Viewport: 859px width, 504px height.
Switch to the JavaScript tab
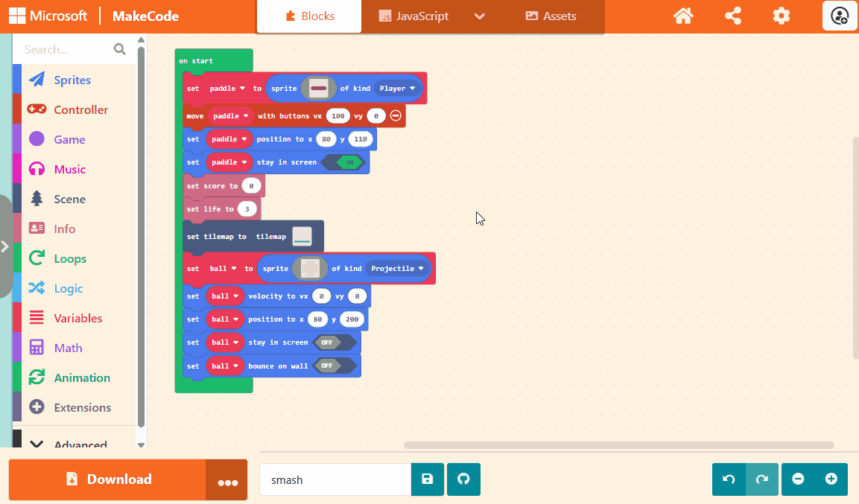(413, 16)
